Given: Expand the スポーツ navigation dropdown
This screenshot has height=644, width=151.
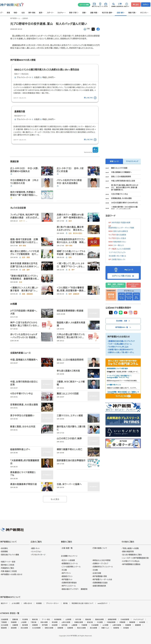Looking at the screenshot, I should pos(50,12).
